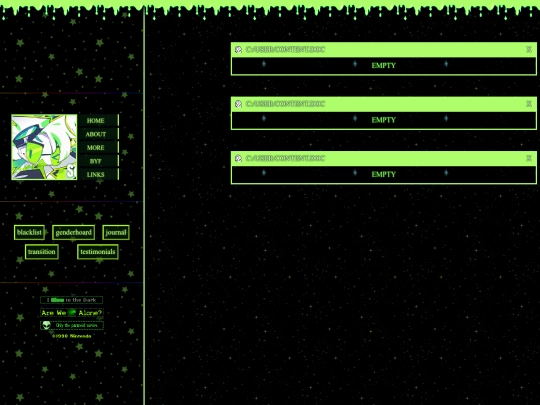Click the icon in the bottom window title bar
Image resolution: width=540 pixels, height=405 pixels.
point(238,158)
